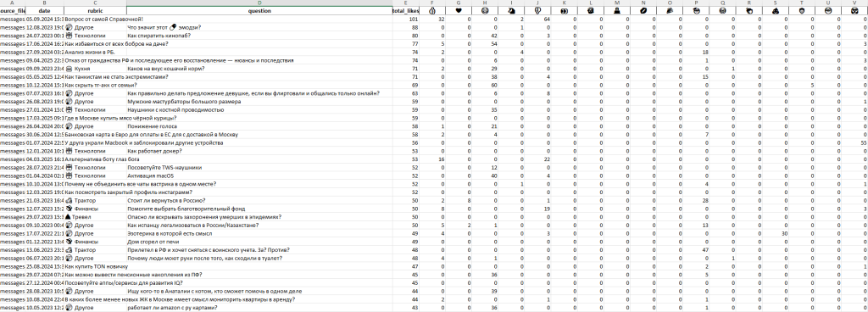Select the 'Тревел' rubric cell

pyautogui.click(x=95, y=217)
